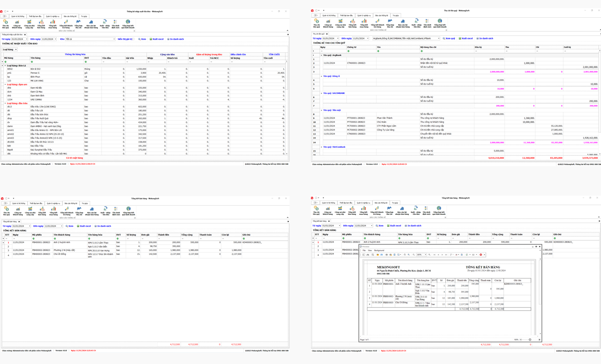Click 'Xuất excel' in the inventory window
Screen dimensions: 601x364
(157, 39)
